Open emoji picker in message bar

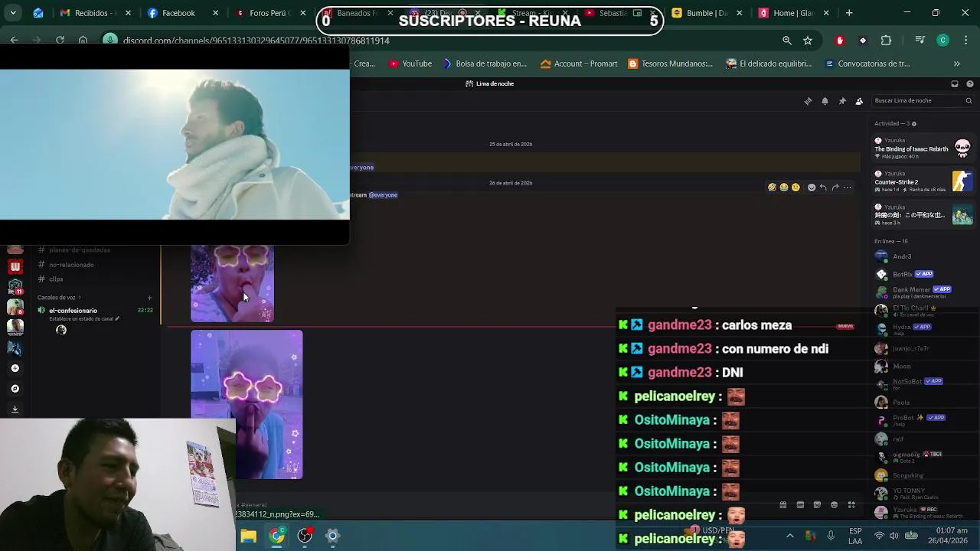834,505
